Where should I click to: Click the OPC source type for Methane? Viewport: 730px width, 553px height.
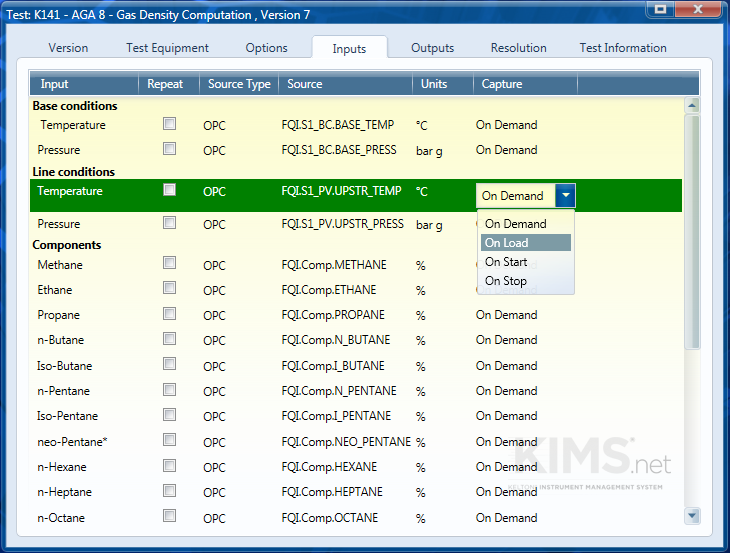tap(214, 266)
